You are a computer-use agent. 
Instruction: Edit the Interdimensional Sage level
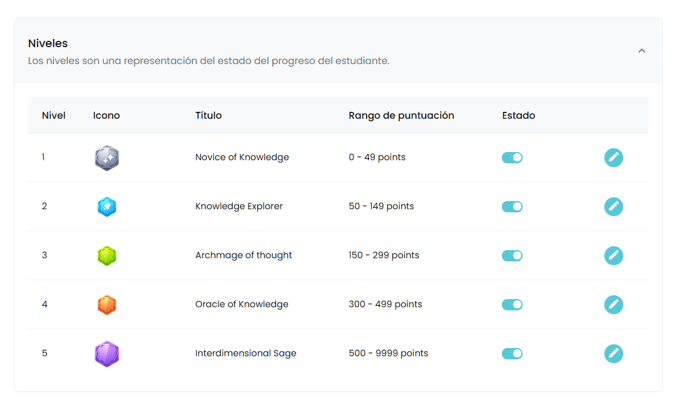coord(613,354)
